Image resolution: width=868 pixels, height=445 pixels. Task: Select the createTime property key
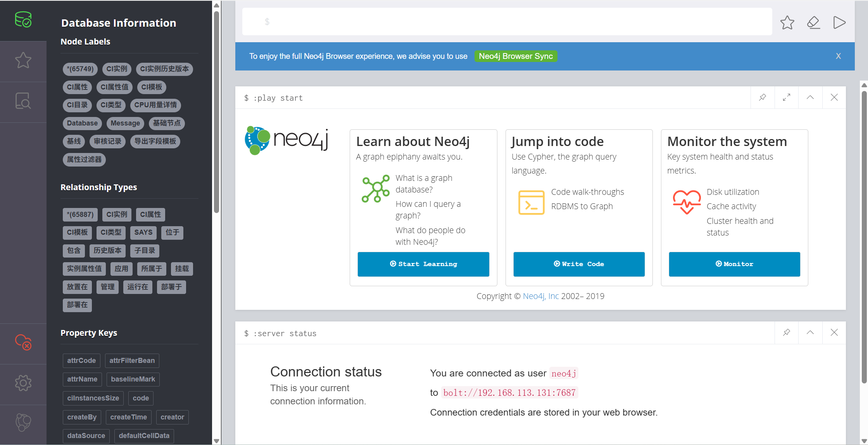[x=128, y=417]
